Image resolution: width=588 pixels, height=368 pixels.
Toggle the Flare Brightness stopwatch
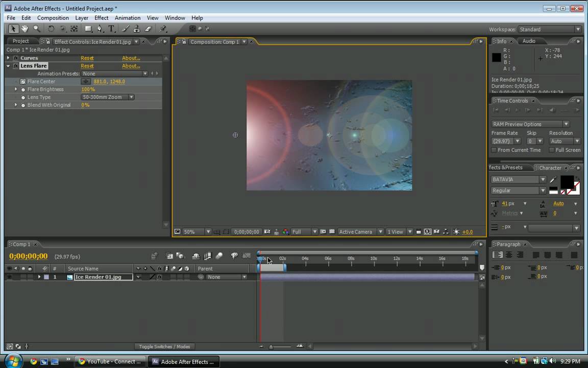23,89
